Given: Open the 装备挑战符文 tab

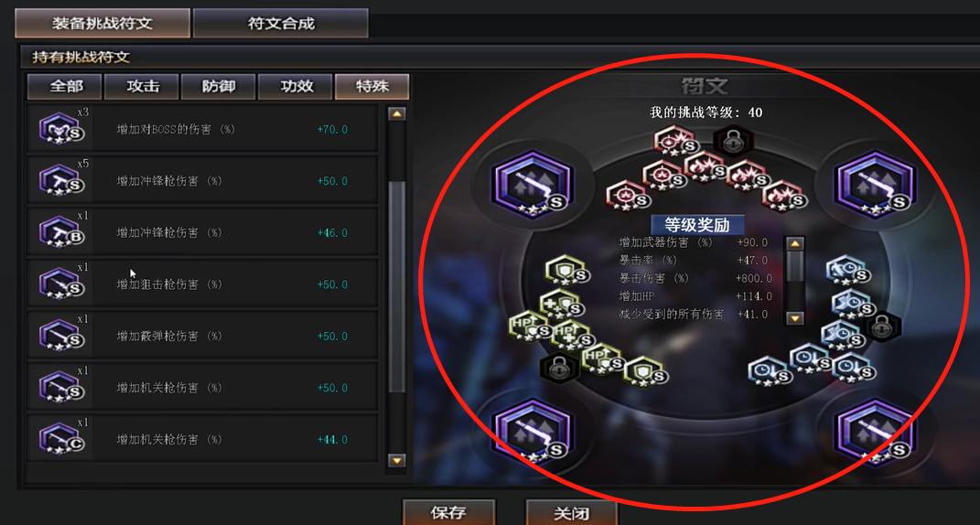Looking at the screenshot, I should click(x=102, y=24).
